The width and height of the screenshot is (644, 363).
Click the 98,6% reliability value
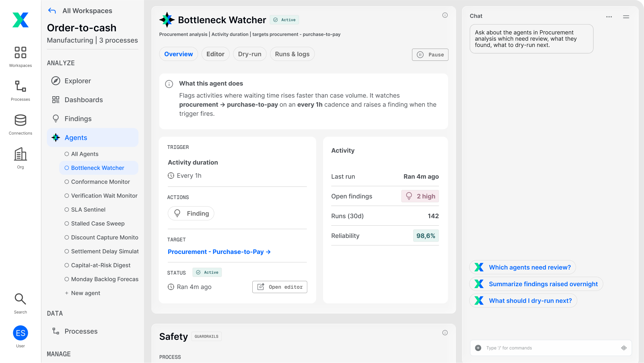426,236
